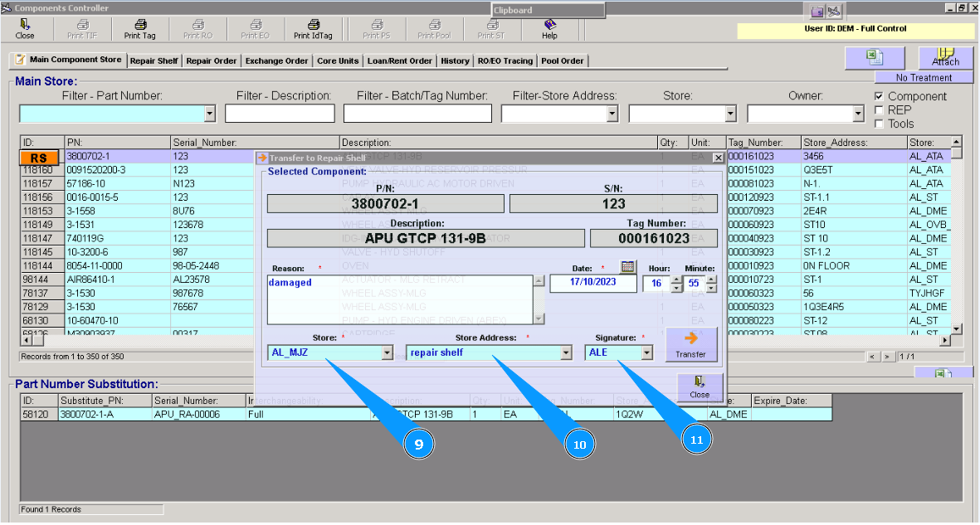Click the Attach notes icon
Image resolution: width=980 pixels, height=525 pixels.
tap(945, 56)
